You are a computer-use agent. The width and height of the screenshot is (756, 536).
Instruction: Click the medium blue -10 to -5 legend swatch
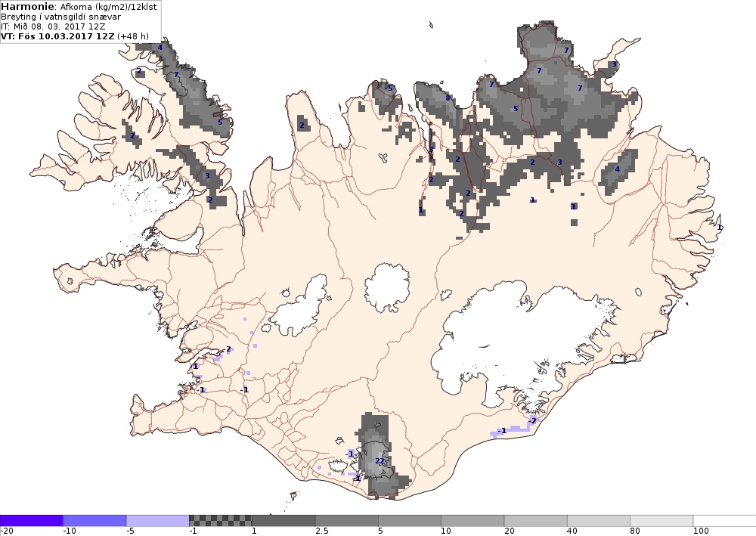click(94, 521)
